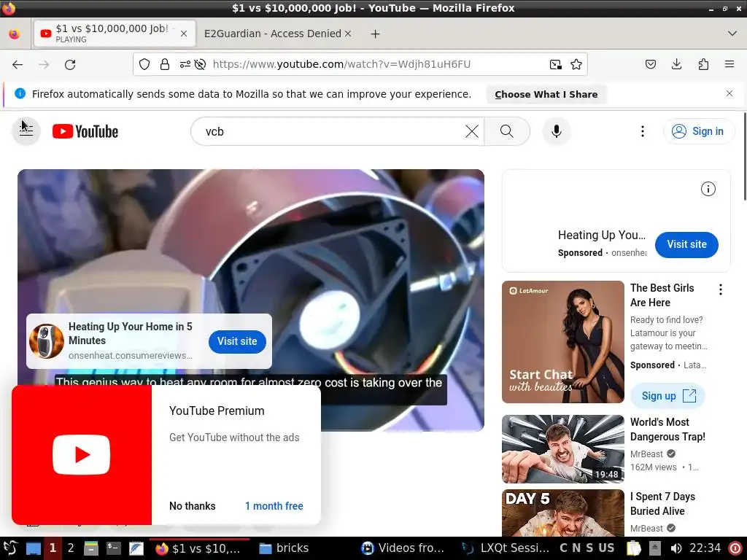Click the Firefox View icon beside tabs
Screen dimensions: 747x560
click(x=15, y=34)
